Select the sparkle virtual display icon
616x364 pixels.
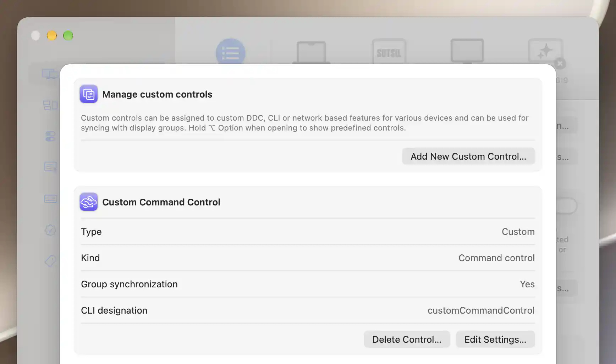coord(545,51)
